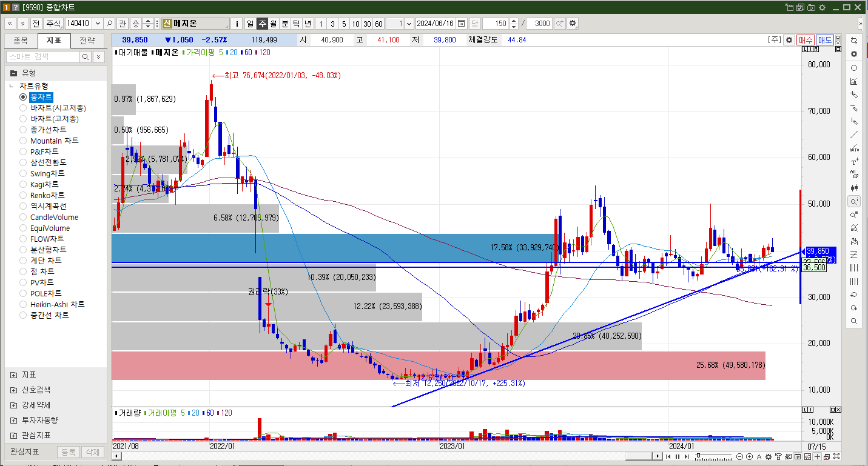
Task: Select Renko차트 radio option
Action: click(x=23, y=195)
